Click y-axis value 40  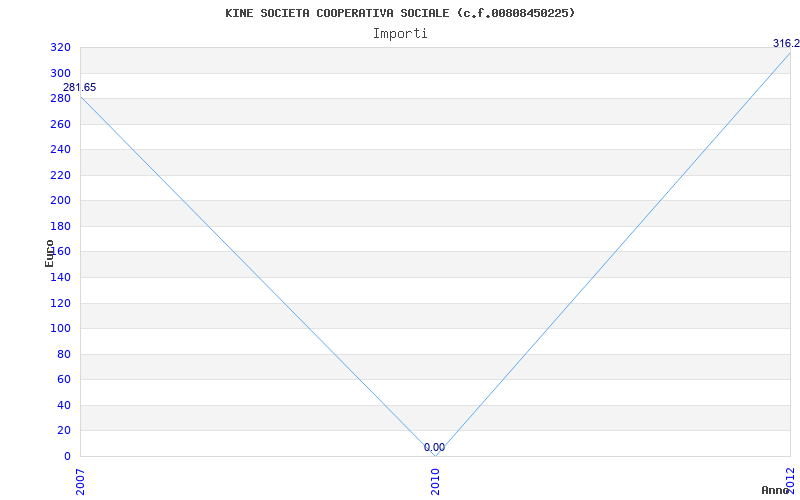63,405
